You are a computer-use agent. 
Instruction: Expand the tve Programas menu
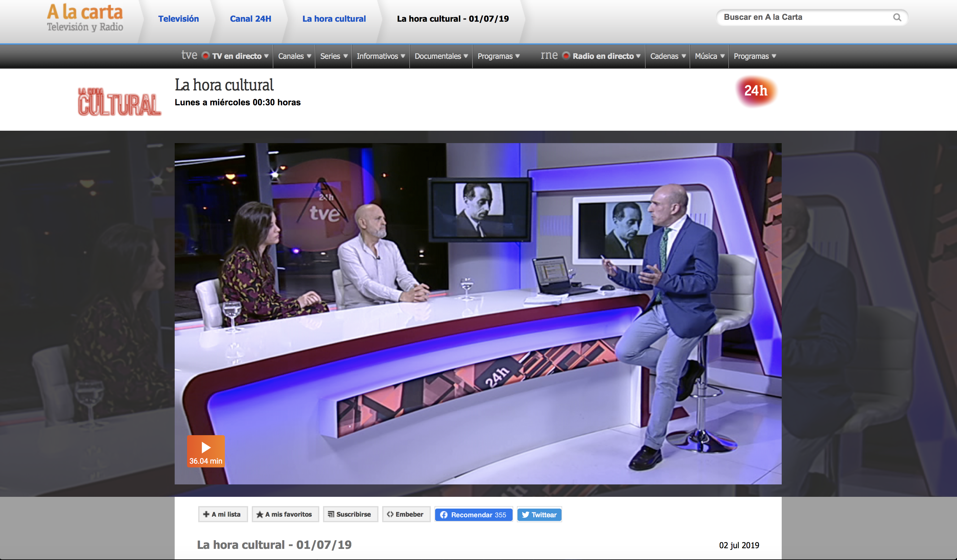(x=498, y=56)
